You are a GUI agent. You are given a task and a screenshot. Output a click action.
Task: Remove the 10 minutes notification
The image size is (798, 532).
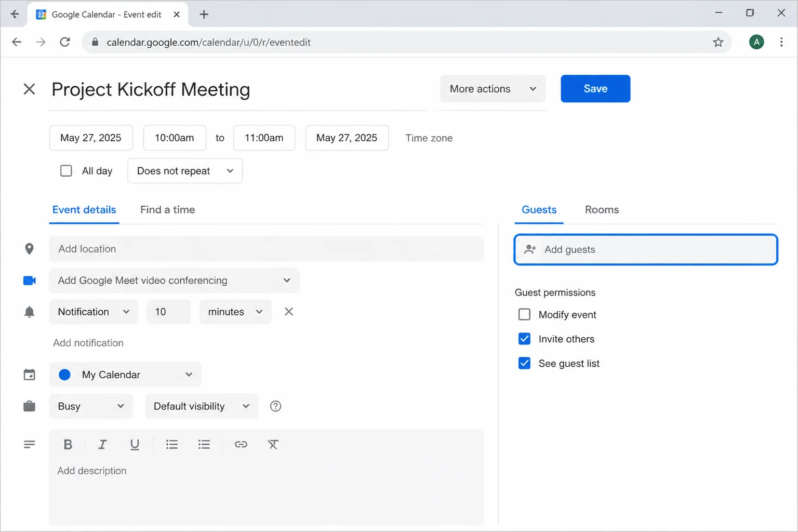point(289,312)
